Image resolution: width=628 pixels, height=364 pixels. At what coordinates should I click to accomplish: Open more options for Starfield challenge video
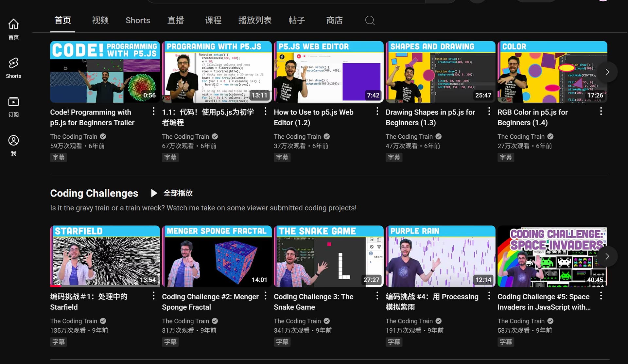pyautogui.click(x=153, y=296)
